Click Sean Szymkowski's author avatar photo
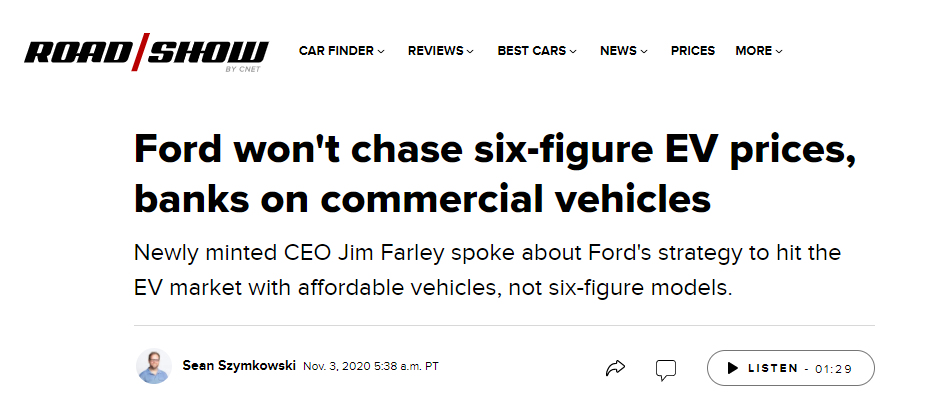 point(154,366)
